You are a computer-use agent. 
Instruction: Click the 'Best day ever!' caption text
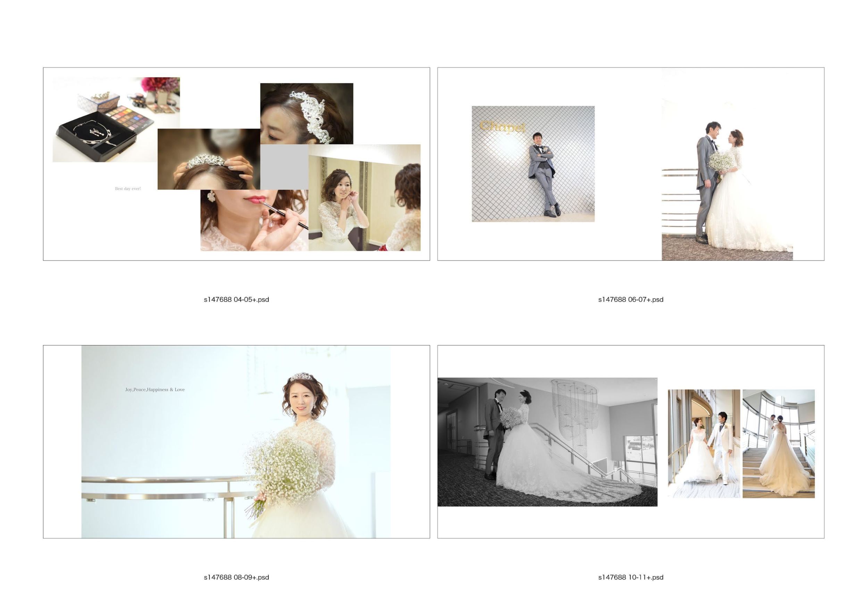click(x=128, y=188)
